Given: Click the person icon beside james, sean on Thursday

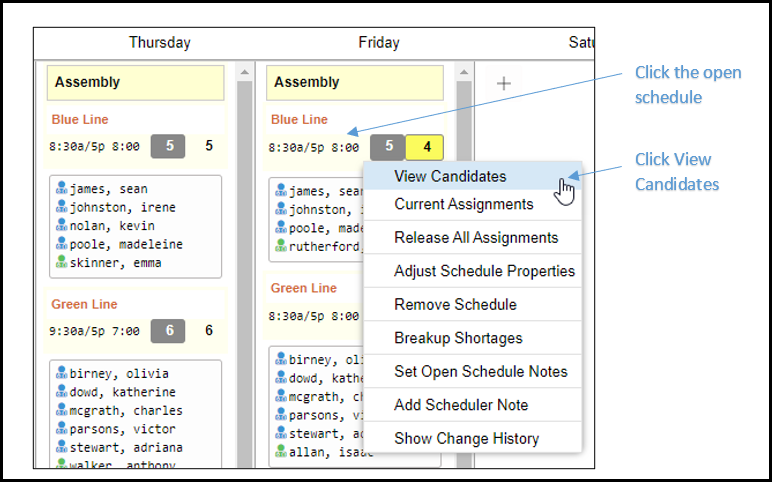Looking at the screenshot, I should point(62,188).
